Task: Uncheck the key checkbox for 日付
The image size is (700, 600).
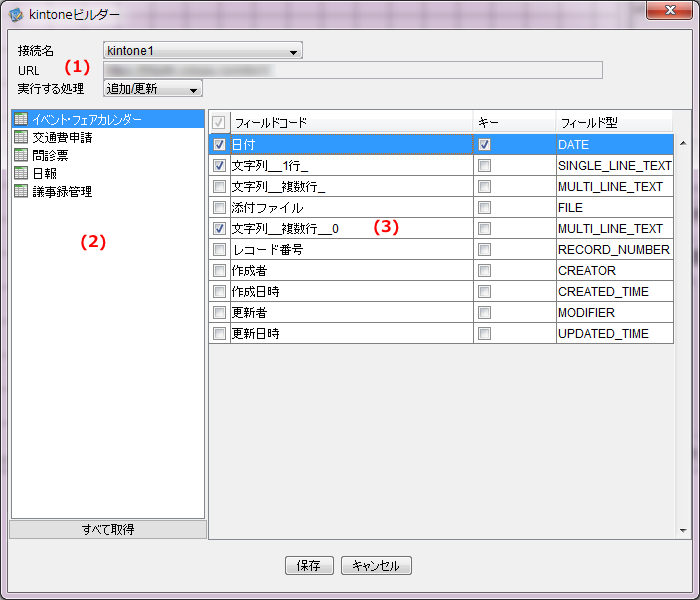Action: tap(484, 144)
